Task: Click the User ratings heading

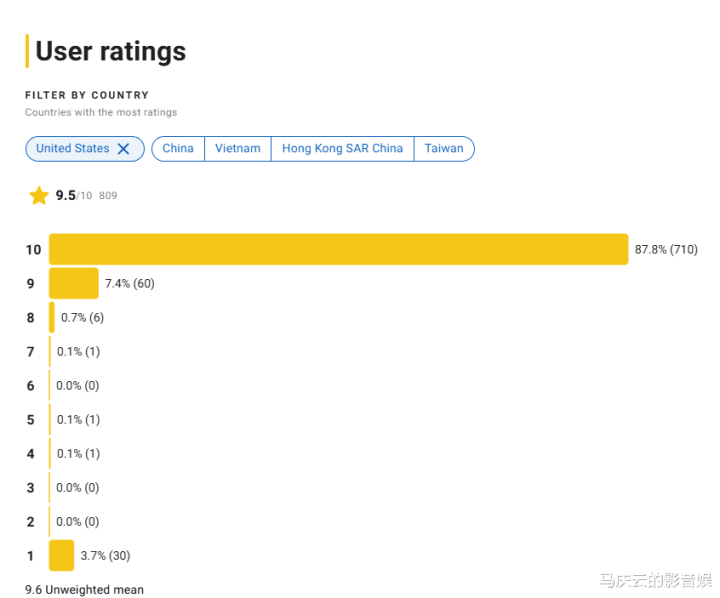Action: click(111, 51)
